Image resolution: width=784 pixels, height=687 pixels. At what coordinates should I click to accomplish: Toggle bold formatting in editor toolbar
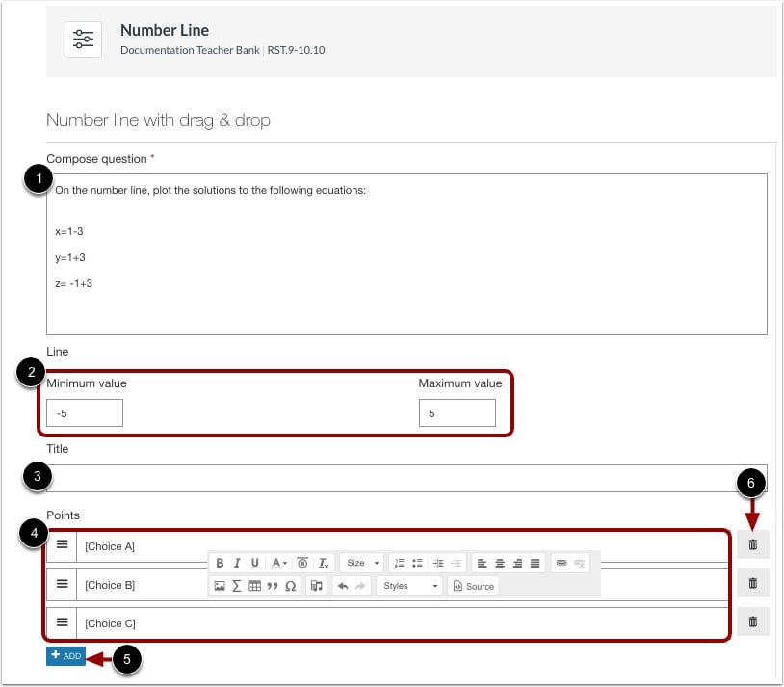tap(220, 563)
